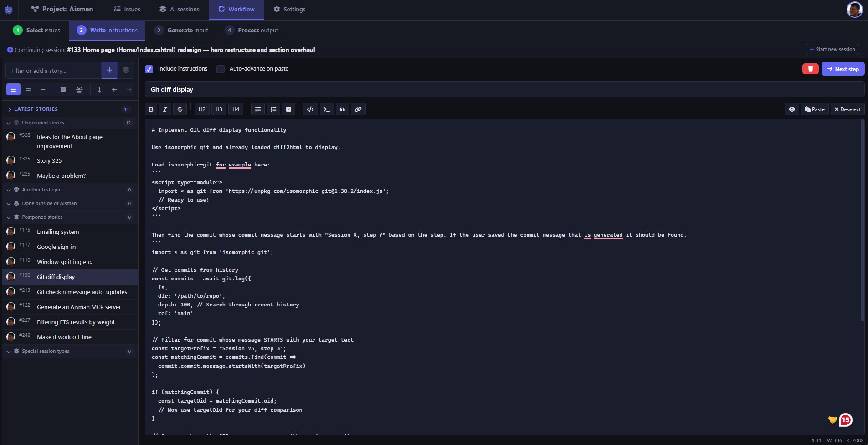Insert an H2 heading
Viewport: 868px width, 445px height.
202,109
